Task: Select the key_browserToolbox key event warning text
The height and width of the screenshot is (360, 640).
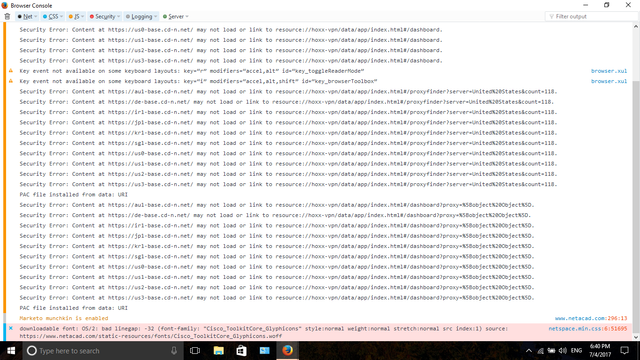Action: 198,81
